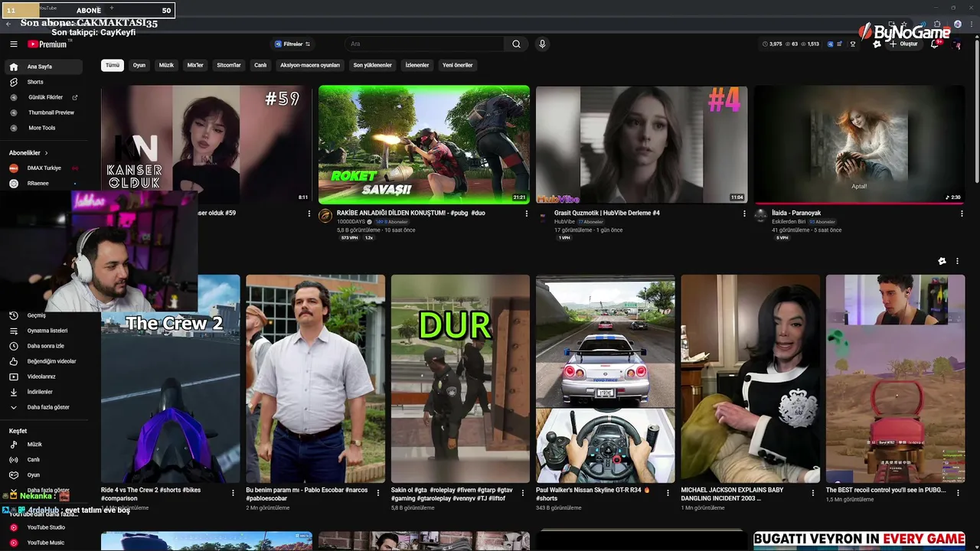Select the Yeni öneriler filter chip
The height and width of the screenshot is (551, 980).
(x=458, y=65)
